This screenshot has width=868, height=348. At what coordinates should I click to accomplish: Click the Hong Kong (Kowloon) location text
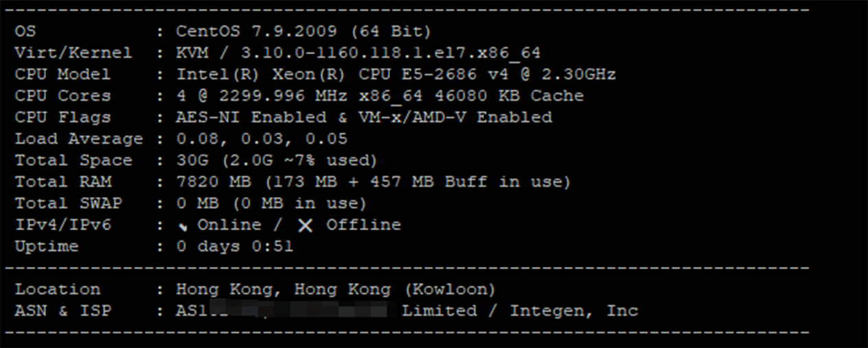(336, 290)
